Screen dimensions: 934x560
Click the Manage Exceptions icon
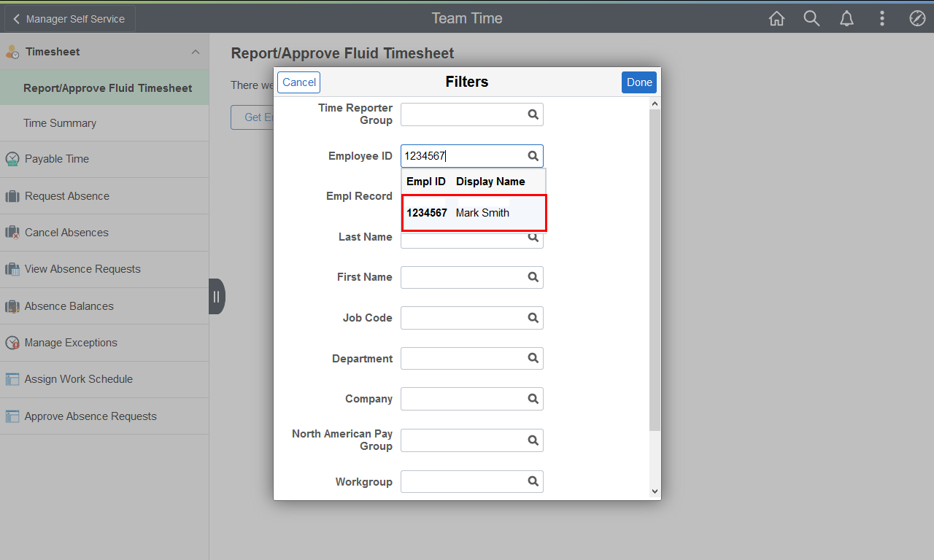pyautogui.click(x=12, y=343)
